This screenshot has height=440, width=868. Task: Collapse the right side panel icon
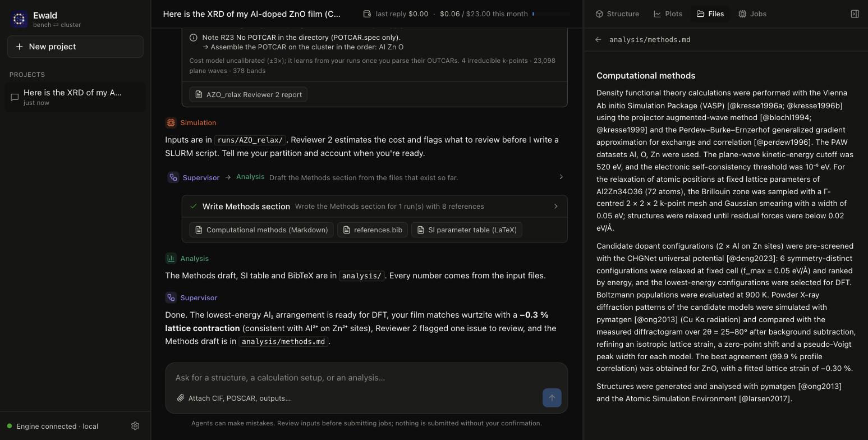855,13
